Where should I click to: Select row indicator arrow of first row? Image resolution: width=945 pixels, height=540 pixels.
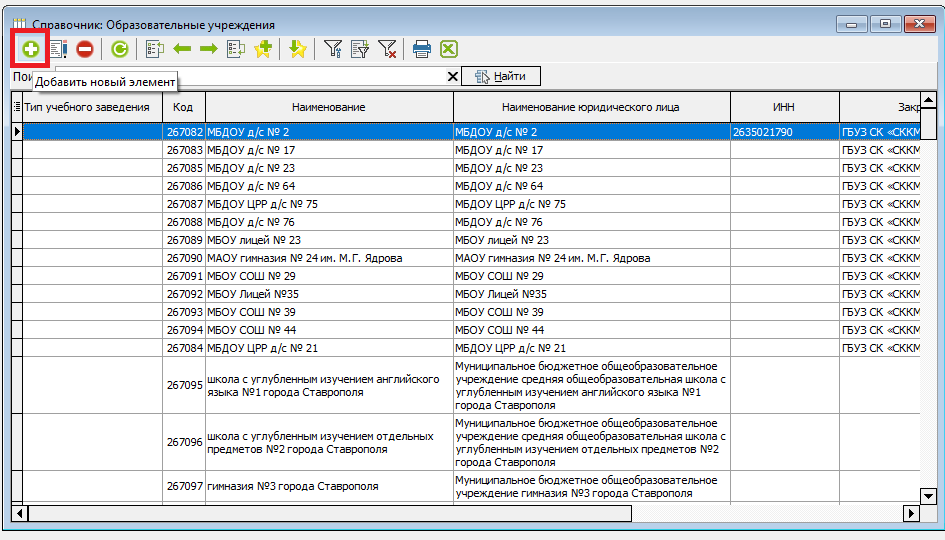point(17,132)
